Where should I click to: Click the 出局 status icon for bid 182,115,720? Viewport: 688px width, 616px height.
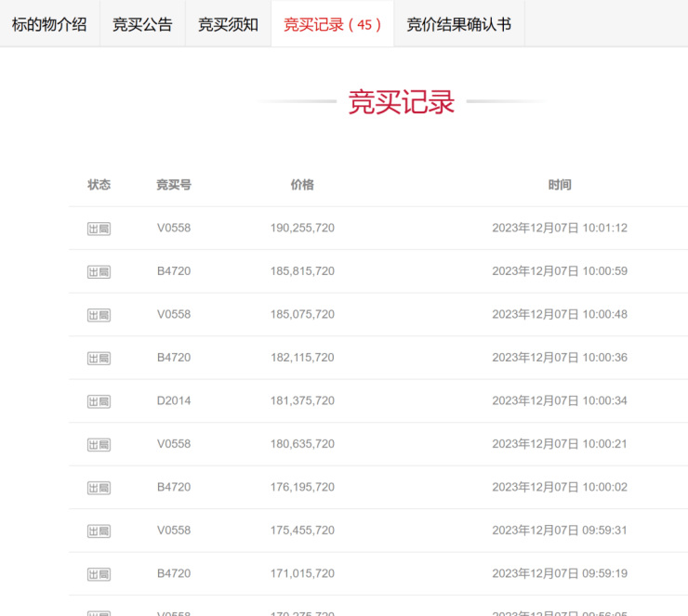click(99, 358)
